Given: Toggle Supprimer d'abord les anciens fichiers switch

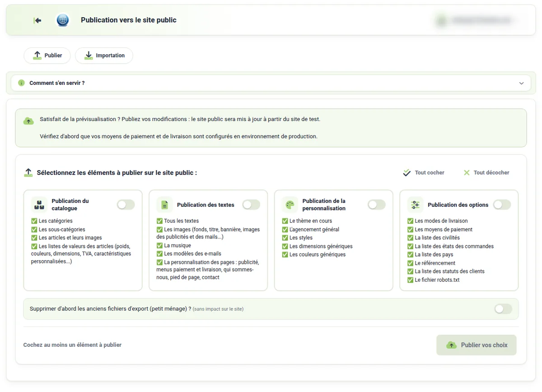Looking at the screenshot, I should point(503,309).
